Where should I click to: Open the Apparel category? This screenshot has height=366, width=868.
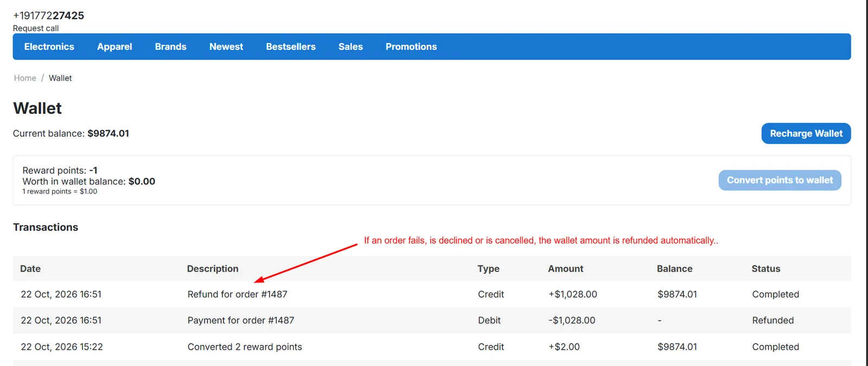[x=114, y=47]
